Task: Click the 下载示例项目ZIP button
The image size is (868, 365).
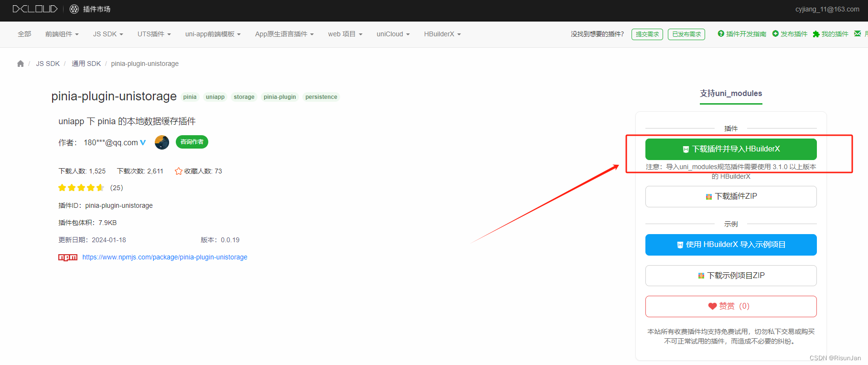Action: 731,276
